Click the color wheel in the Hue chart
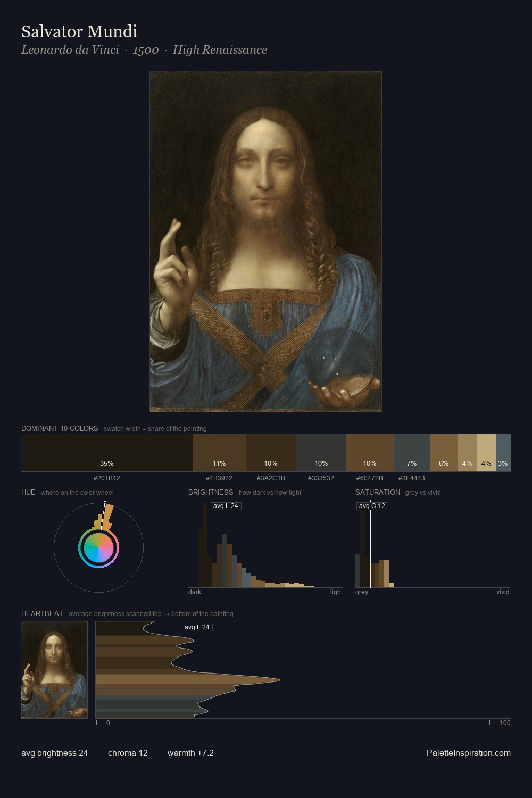This screenshot has height=798, width=532. 98,548
